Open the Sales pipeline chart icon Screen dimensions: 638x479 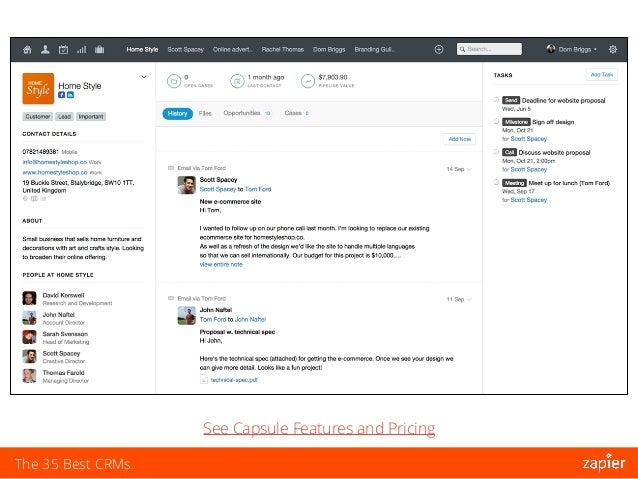[81, 50]
